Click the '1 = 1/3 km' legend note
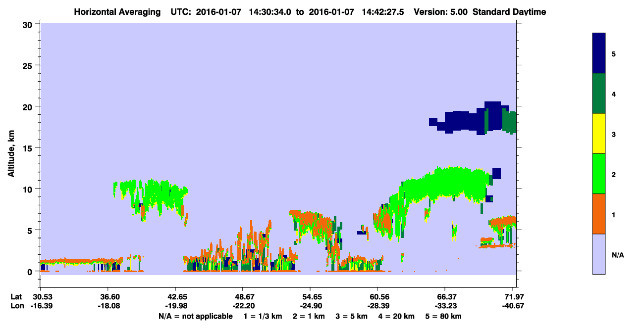 (x=263, y=316)
